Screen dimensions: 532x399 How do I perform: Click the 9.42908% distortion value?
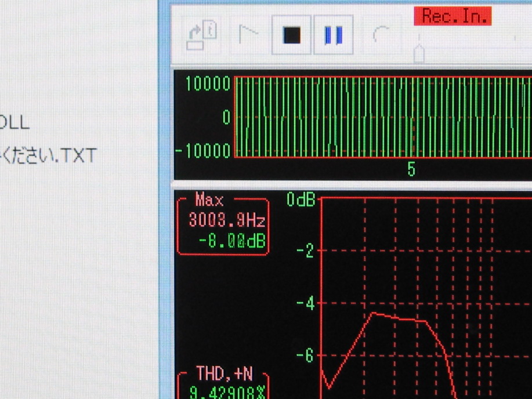pos(227,392)
